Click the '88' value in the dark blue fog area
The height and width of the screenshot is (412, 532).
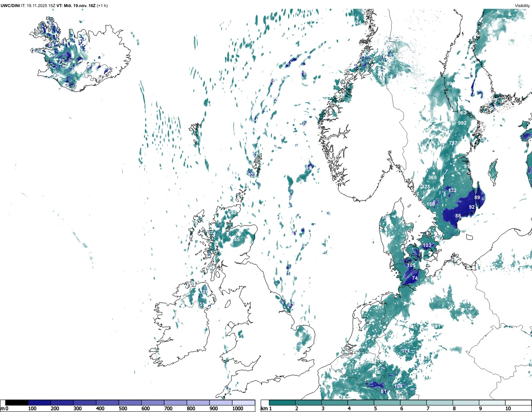[x=458, y=216]
